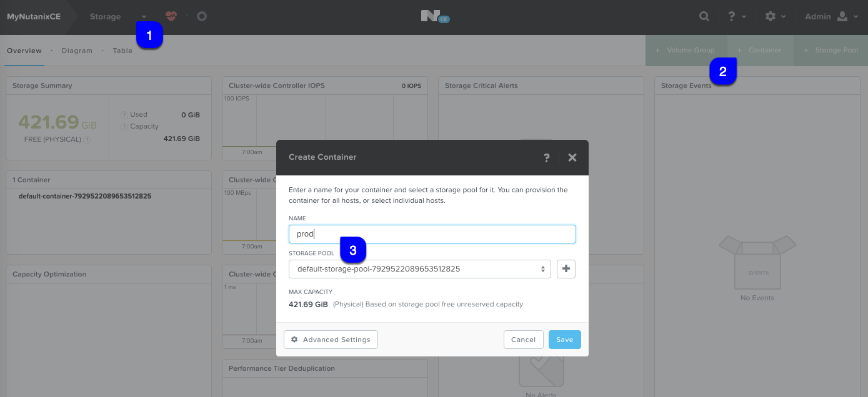The height and width of the screenshot is (397, 868).
Task: Click Cancel in Create Container dialog
Action: 523,340
